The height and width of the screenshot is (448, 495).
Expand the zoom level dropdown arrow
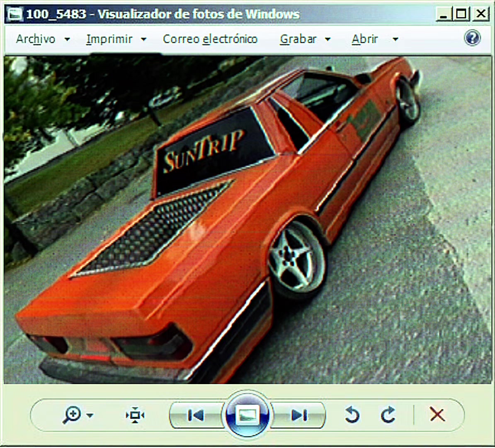coord(90,415)
